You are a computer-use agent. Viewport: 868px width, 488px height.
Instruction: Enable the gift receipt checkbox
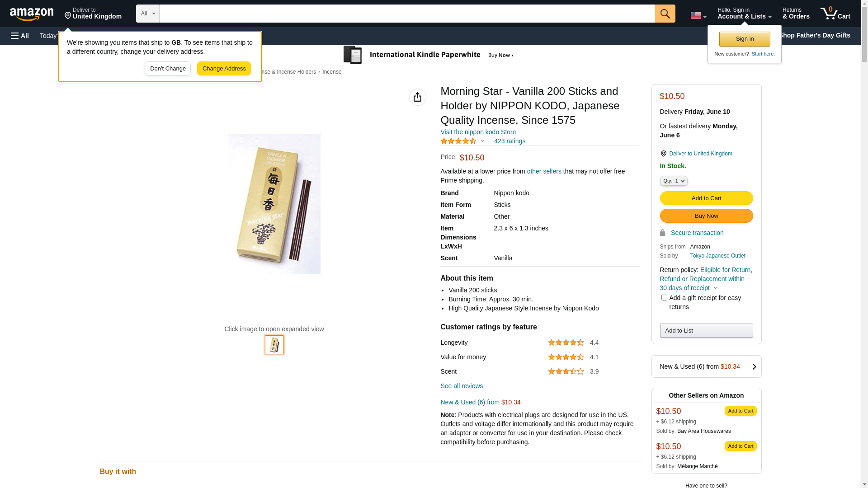point(664,298)
